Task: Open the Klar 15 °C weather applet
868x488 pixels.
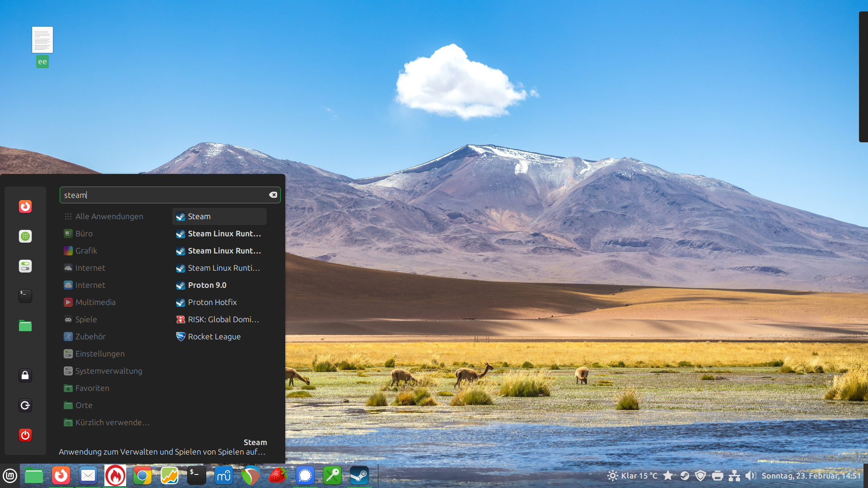Action: [632, 475]
